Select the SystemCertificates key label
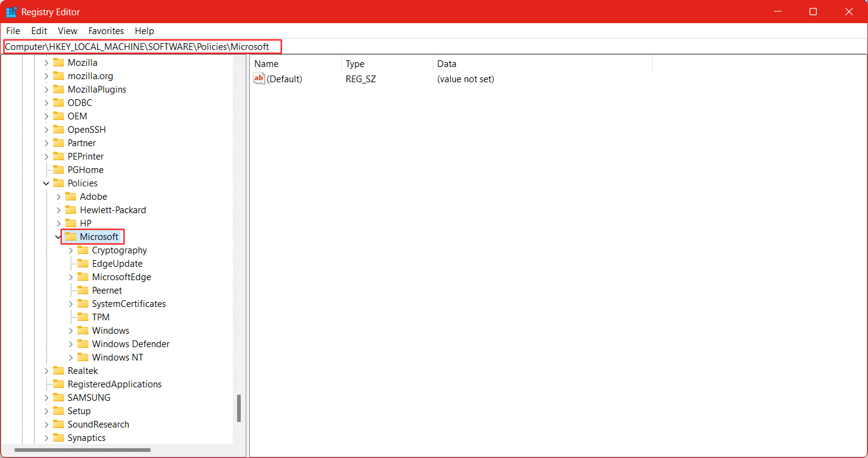This screenshot has width=868, height=458. 129,304
